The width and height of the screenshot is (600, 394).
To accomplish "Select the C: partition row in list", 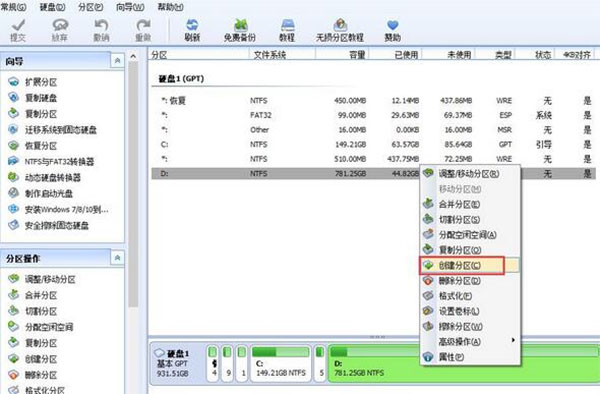I will pos(373,145).
